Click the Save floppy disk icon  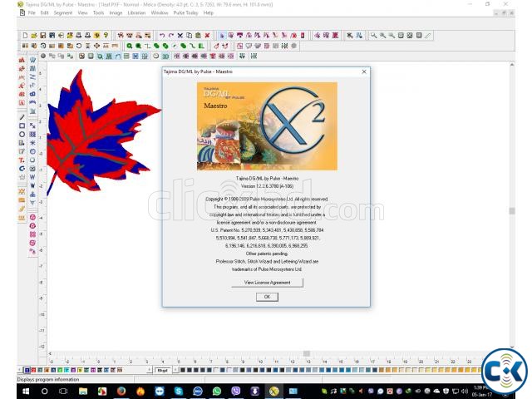coord(42,35)
